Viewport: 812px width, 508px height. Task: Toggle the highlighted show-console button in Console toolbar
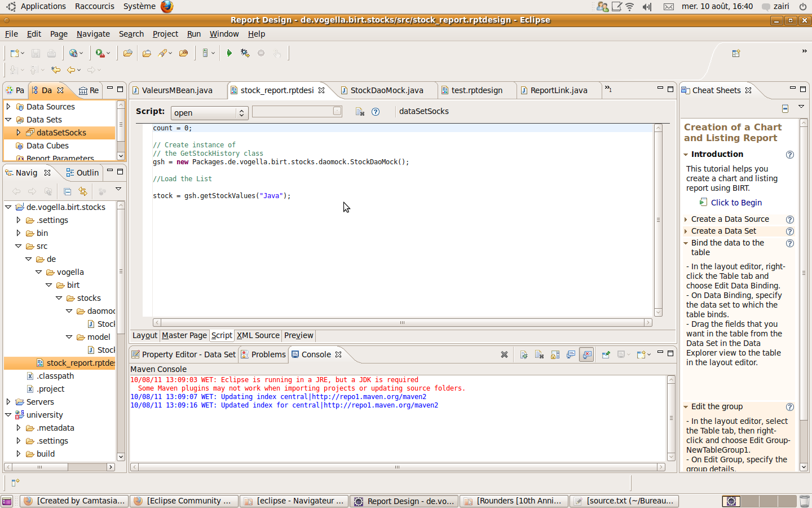587,354
